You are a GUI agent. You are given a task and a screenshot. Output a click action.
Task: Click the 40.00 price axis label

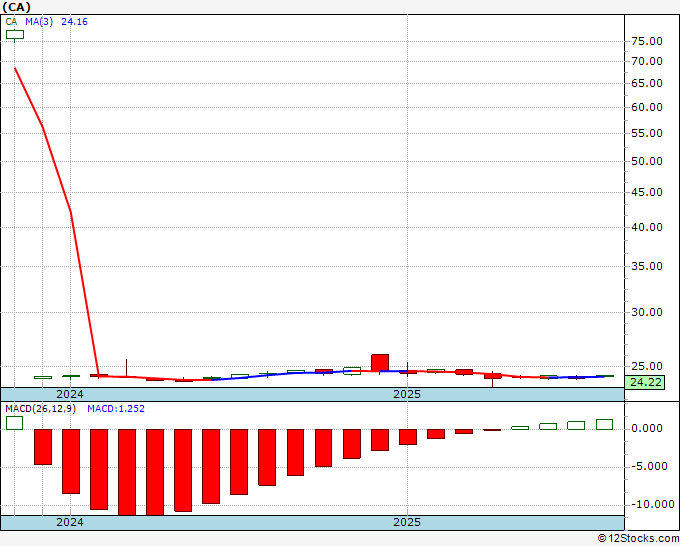[x=647, y=227]
